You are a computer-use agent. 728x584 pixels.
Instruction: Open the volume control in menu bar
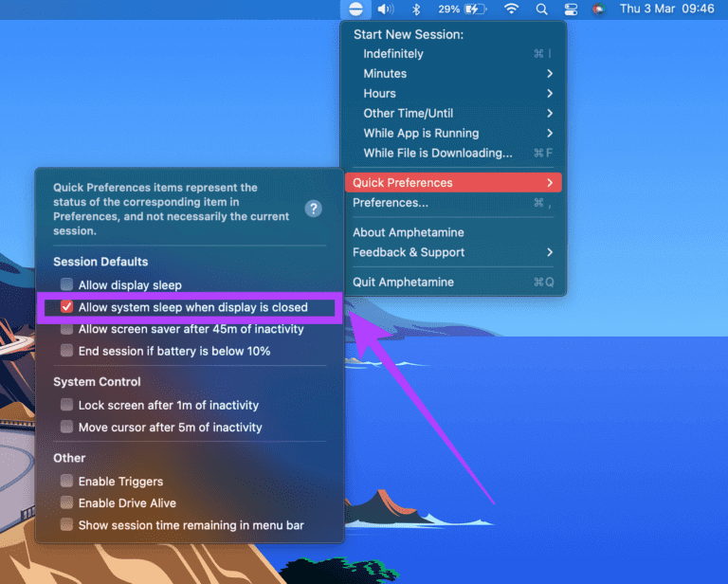(x=386, y=9)
